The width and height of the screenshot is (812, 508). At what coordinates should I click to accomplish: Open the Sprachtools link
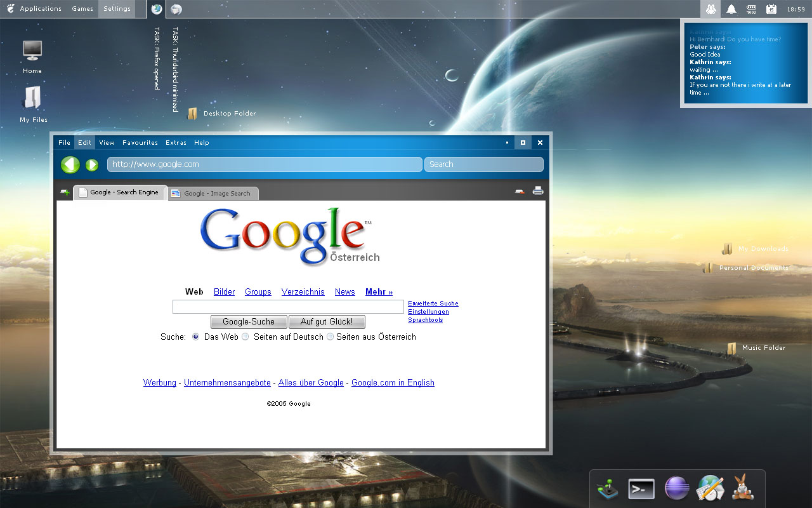(426, 320)
